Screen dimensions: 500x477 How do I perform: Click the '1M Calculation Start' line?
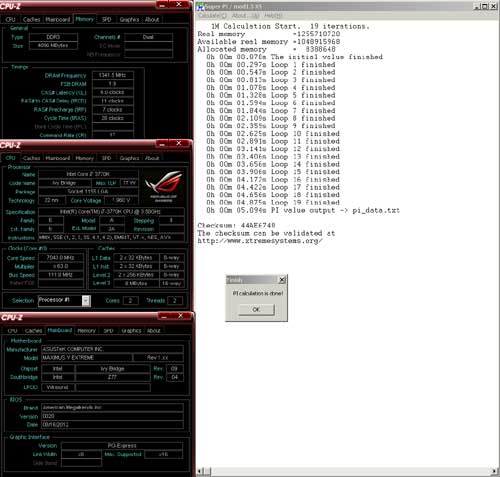coord(290,26)
